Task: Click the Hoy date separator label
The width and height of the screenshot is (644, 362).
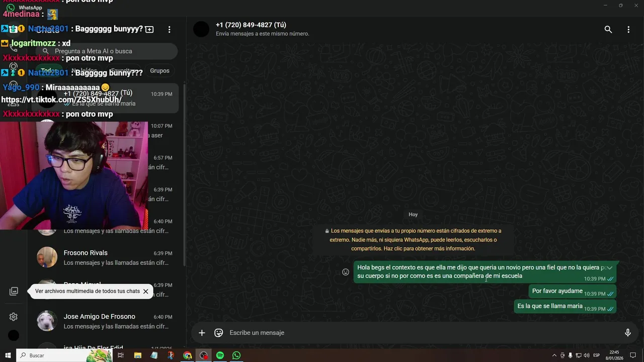Action: click(413, 215)
